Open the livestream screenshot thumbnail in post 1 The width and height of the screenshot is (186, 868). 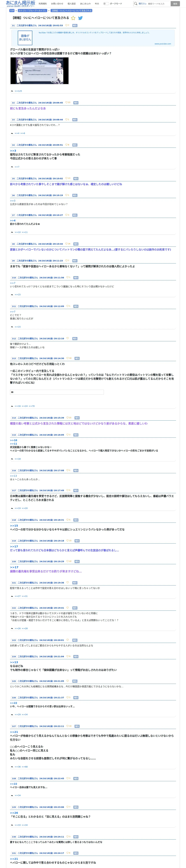click(x=40, y=70)
